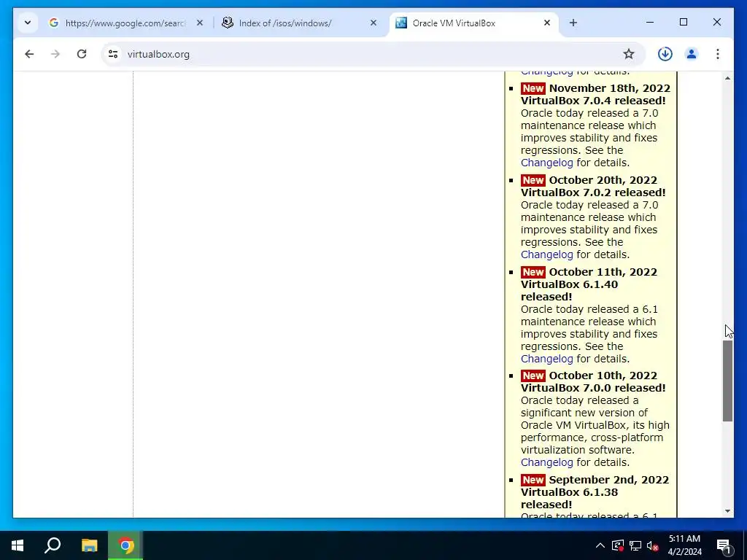This screenshot has width=747, height=560.
Task: Close the Oracle VM VirtualBox tab
Action: (547, 23)
